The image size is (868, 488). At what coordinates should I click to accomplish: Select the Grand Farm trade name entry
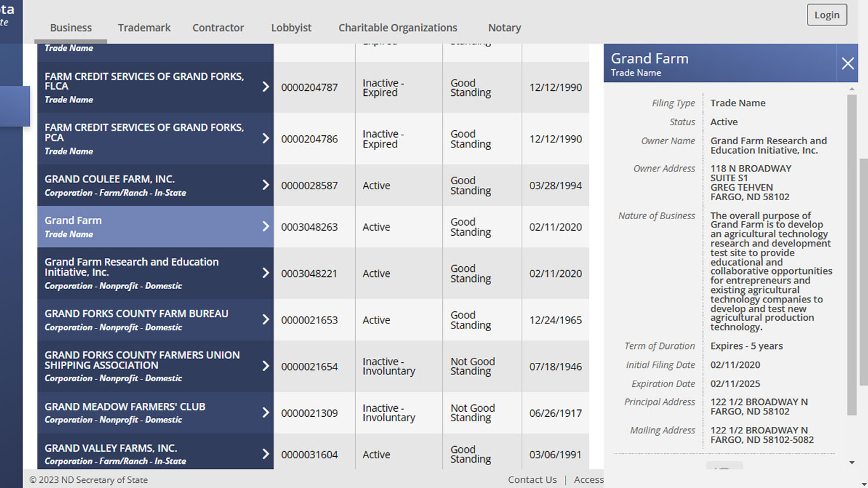pos(156,226)
